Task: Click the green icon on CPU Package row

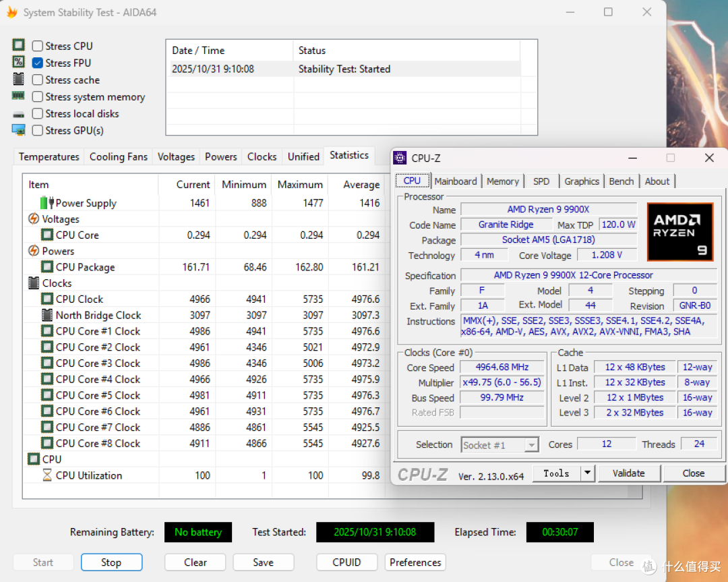Action: (47, 267)
